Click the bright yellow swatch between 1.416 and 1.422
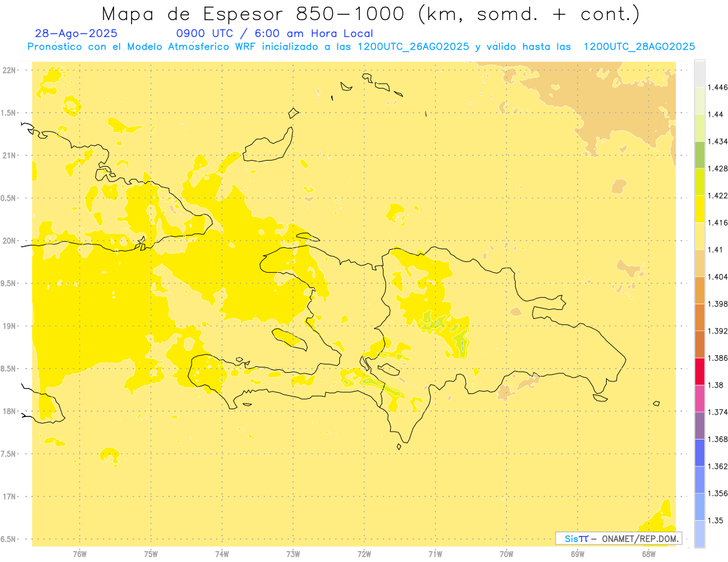 click(699, 209)
